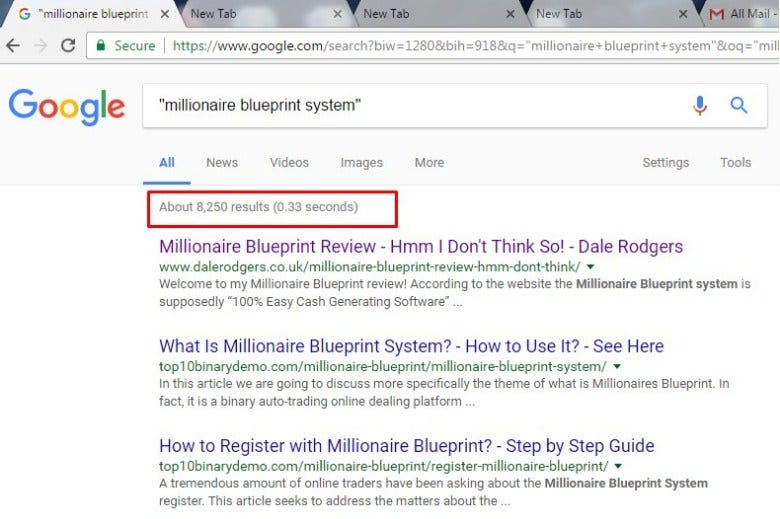
Task: Click the browser back arrow
Action: click(13, 46)
